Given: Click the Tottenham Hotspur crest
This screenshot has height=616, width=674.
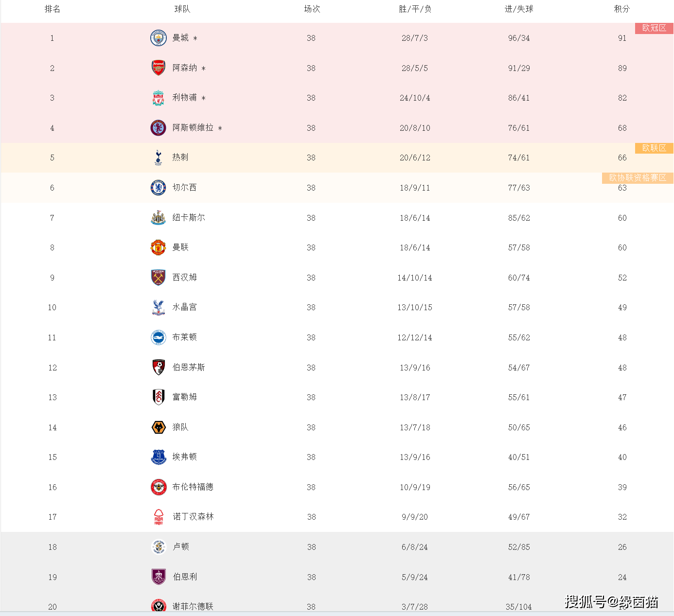Looking at the screenshot, I should point(159,158).
